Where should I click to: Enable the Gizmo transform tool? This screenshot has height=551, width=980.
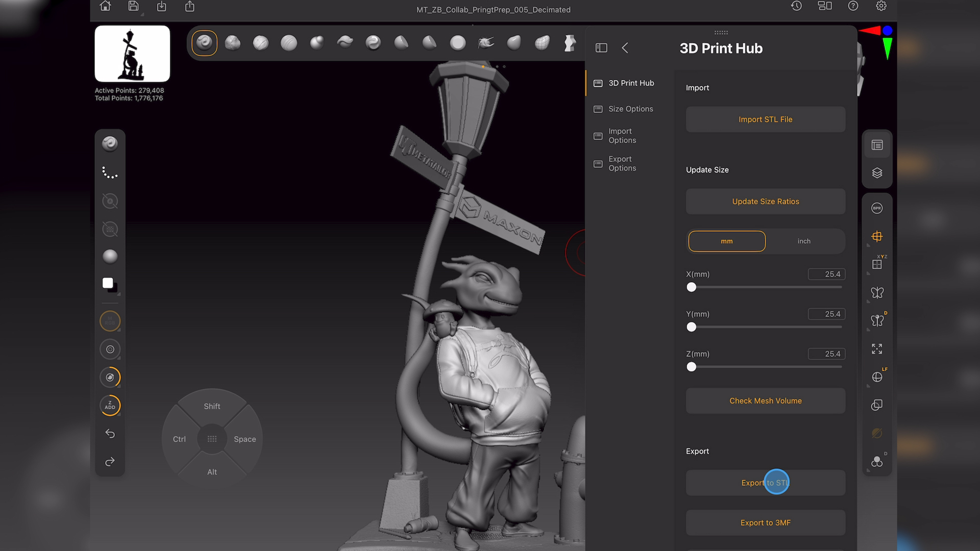(x=877, y=236)
